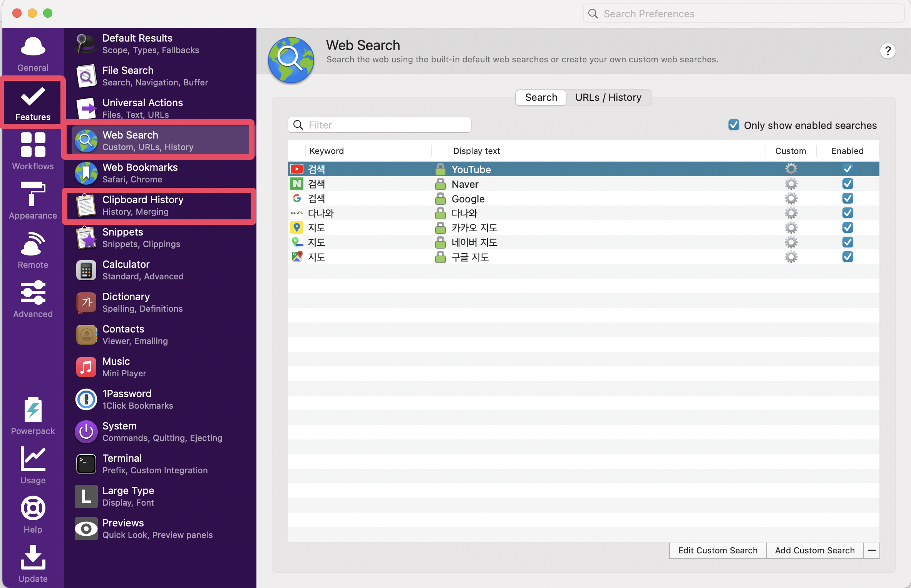Click the gear icon on Naver row

(791, 184)
